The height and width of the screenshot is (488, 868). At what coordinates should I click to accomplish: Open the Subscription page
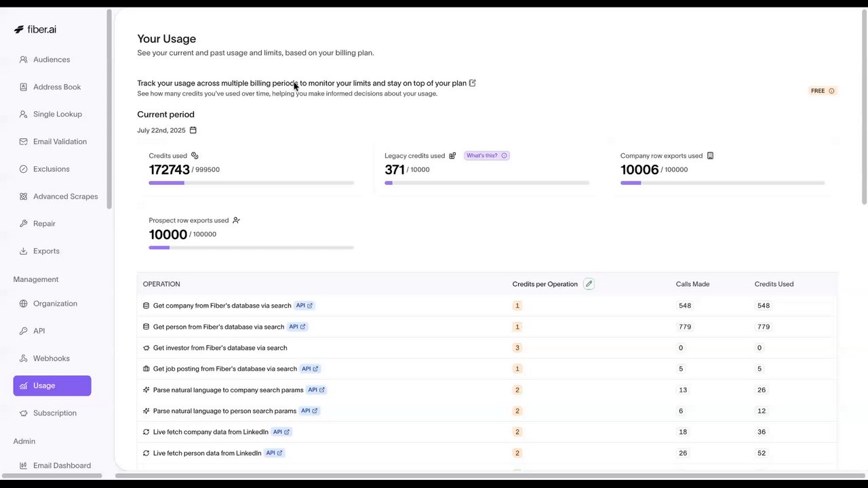54,413
